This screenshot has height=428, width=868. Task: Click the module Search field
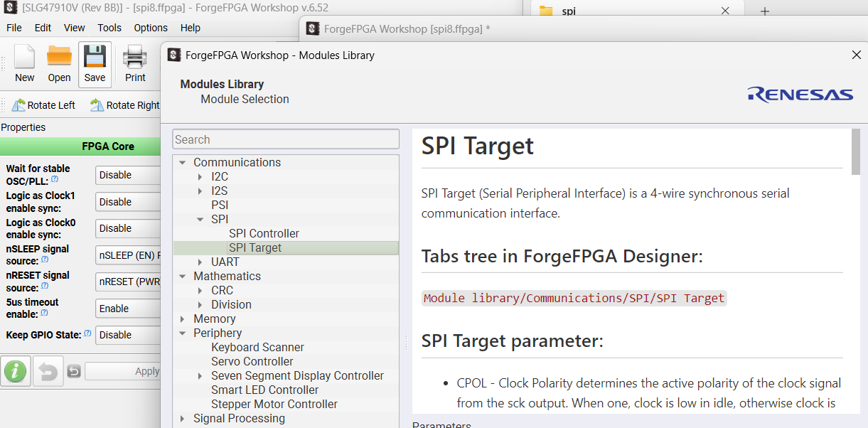[286, 139]
